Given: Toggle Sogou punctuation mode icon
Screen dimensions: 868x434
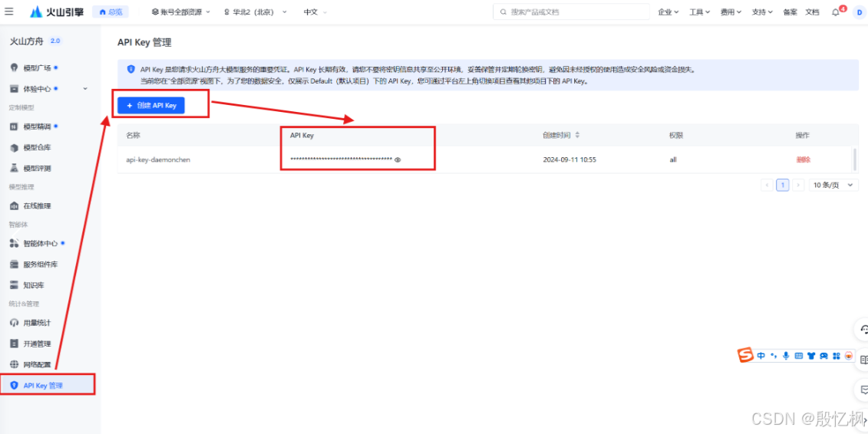Looking at the screenshot, I should pos(774,356).
